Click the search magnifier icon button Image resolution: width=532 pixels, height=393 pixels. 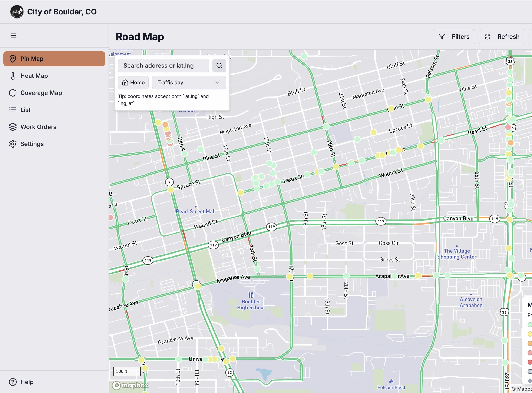coord(219,66)
